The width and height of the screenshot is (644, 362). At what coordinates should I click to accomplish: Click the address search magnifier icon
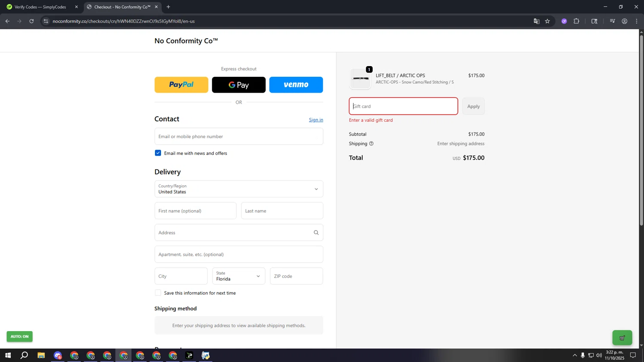coord(316,232)
